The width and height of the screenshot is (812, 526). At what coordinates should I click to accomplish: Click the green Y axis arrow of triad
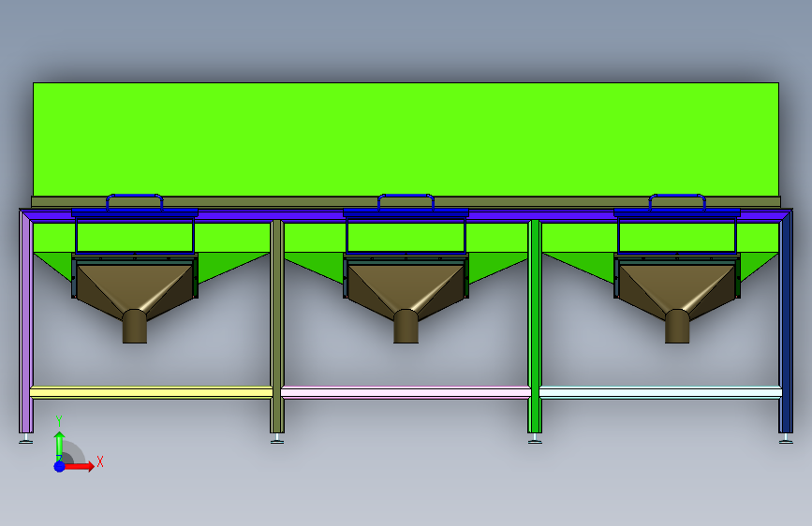[60, 446]
